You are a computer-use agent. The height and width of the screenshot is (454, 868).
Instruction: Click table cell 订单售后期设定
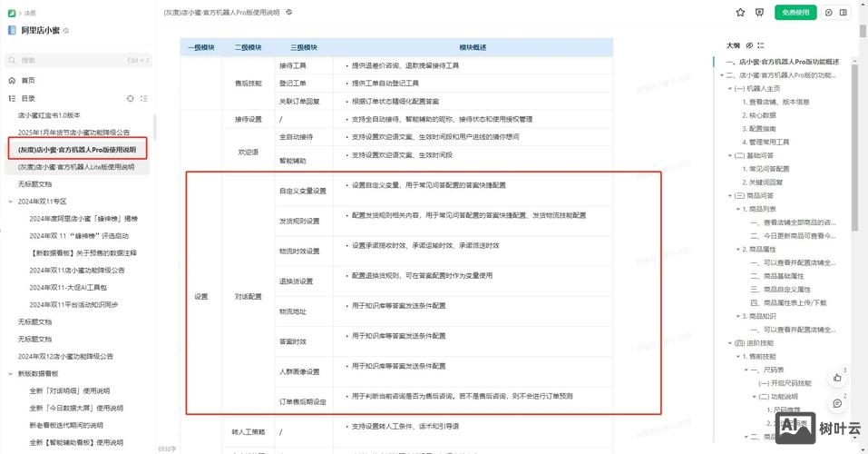click(303, 401)
